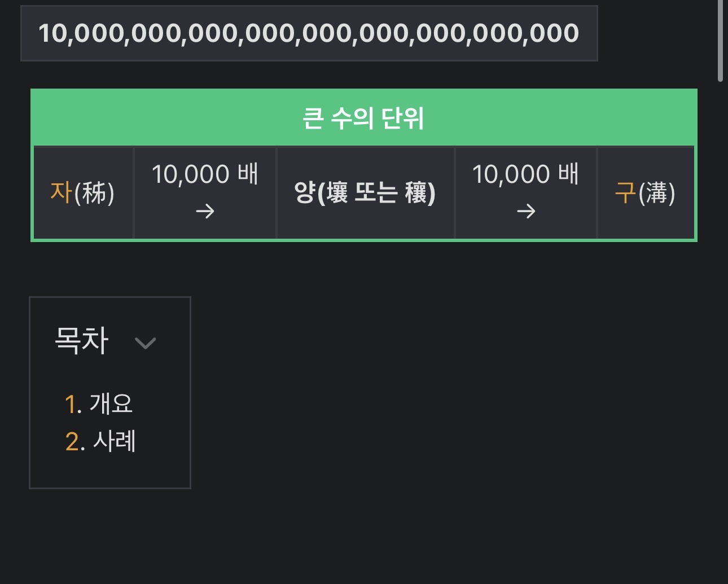
Task: Click the left 10,000 배 text
Action: [x=205, y=174]
